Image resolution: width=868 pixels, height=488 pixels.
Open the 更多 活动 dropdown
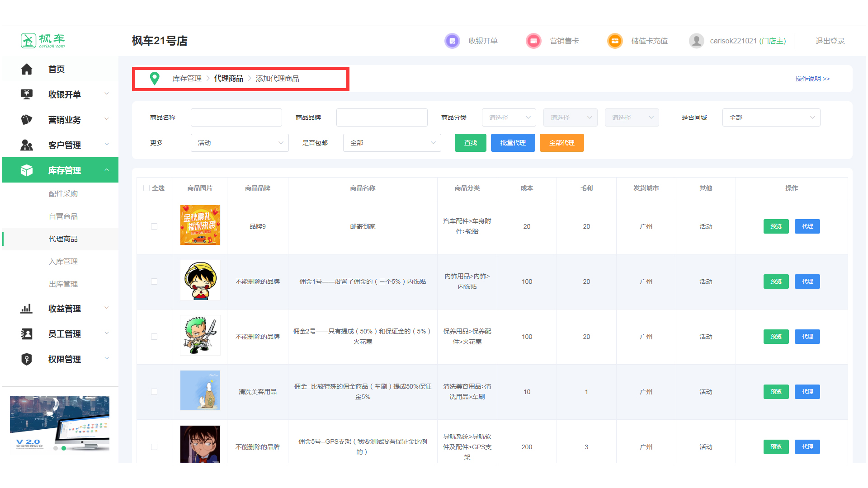click(x=240, y=143)
